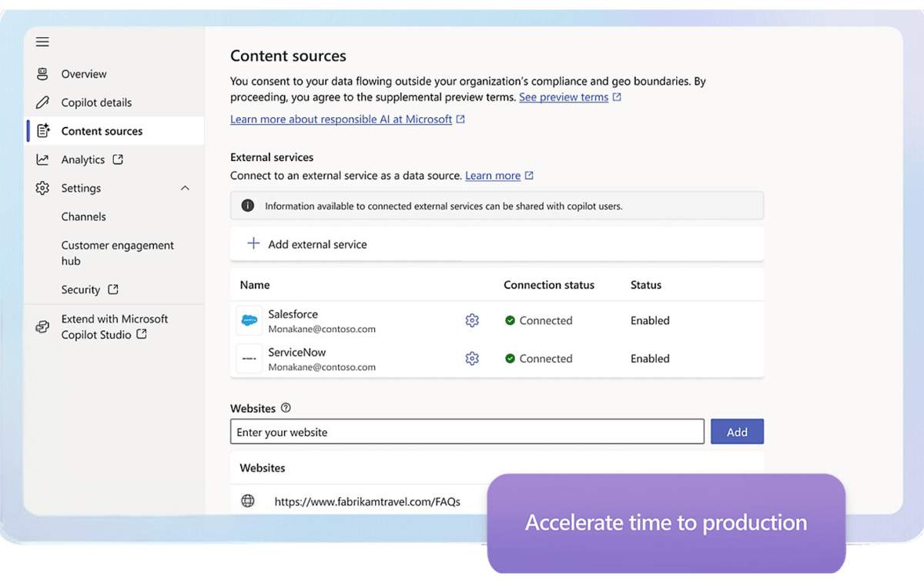Click the external link icon beside Security

pos(113,290)
